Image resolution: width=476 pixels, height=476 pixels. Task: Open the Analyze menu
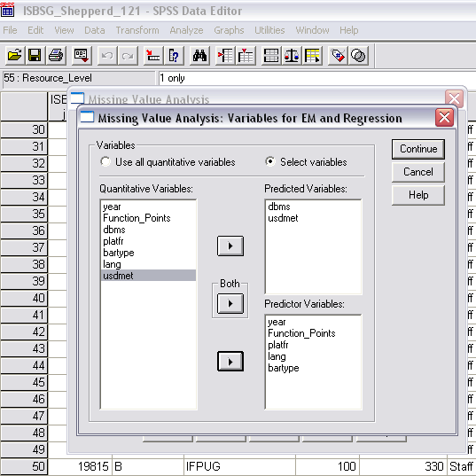[186, 30]
